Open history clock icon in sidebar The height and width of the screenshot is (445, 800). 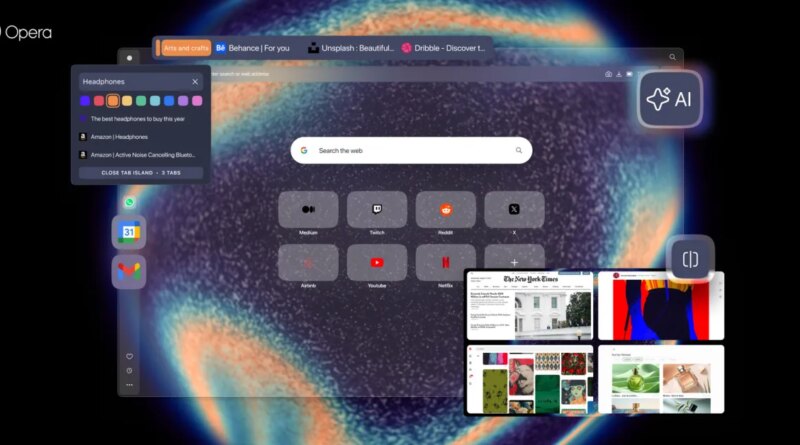[x=129, y=370]
